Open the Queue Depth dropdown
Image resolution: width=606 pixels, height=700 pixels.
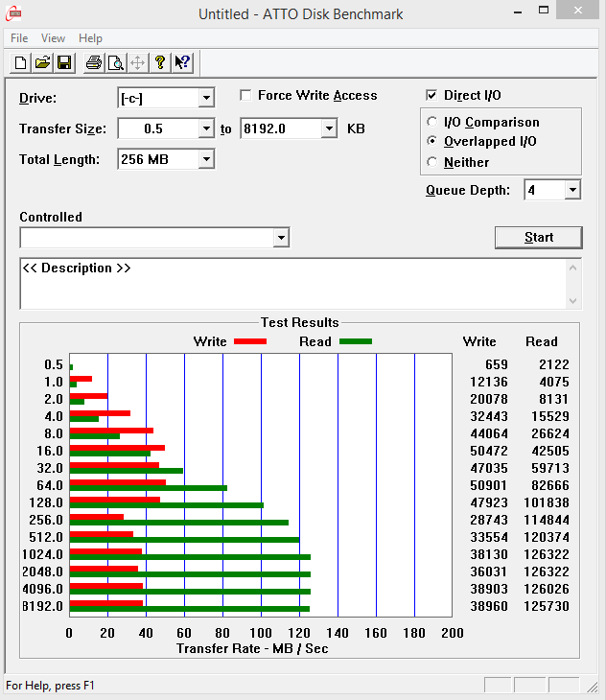click(x=572, y=190)
